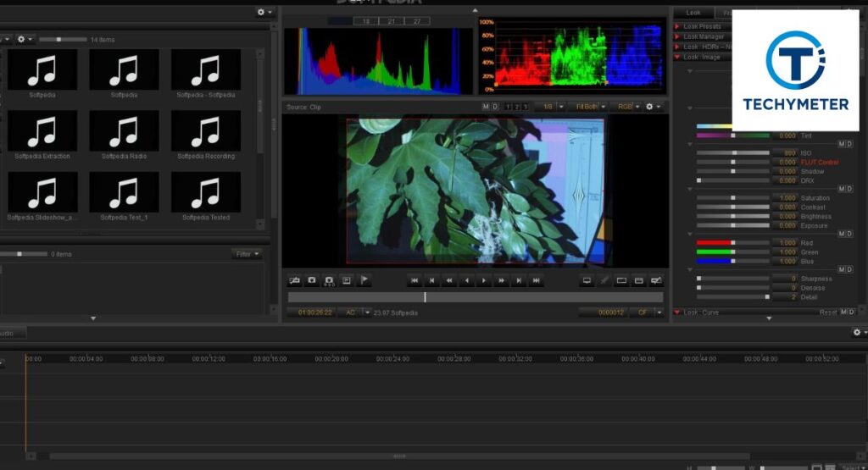Click the flag marker icon below the viewer
868x470 pixels.
364,280
